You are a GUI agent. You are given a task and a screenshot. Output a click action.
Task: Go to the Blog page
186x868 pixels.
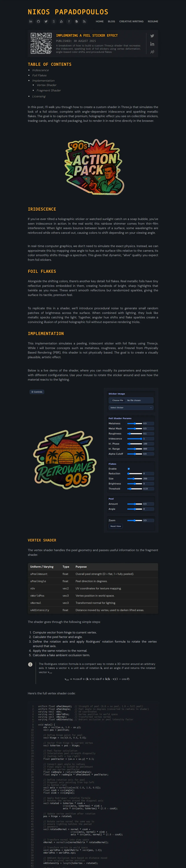pyautogui.click(x=111, y=21)
